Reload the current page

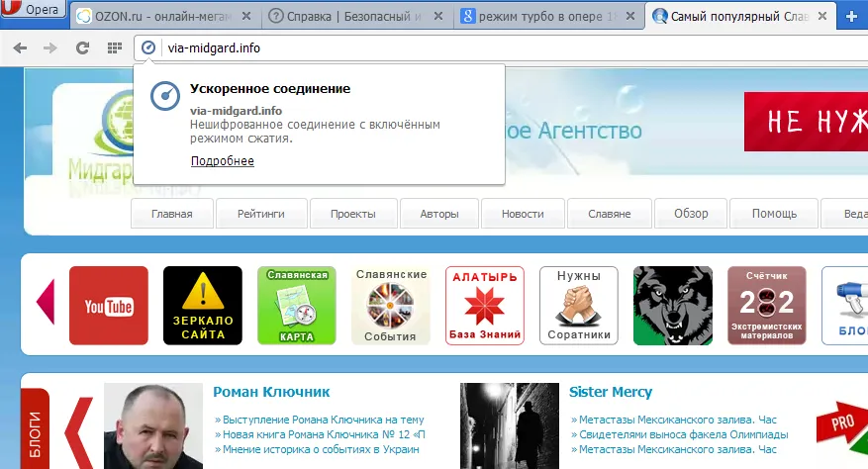82,48
